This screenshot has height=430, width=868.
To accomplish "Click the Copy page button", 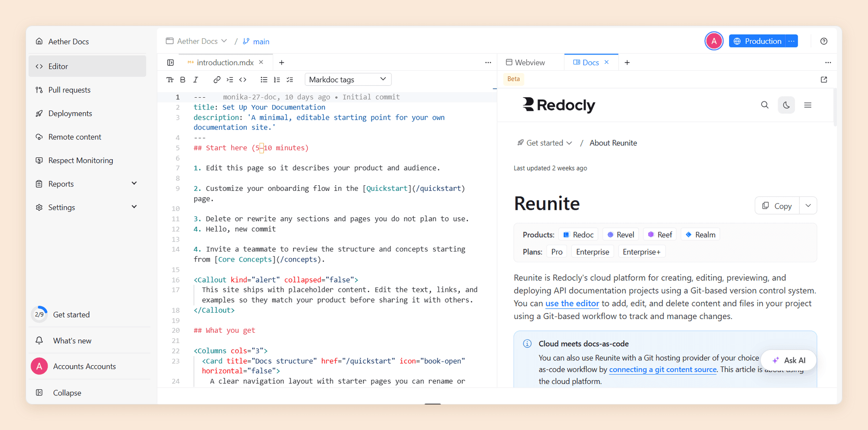I will click(x=777, y=206).
